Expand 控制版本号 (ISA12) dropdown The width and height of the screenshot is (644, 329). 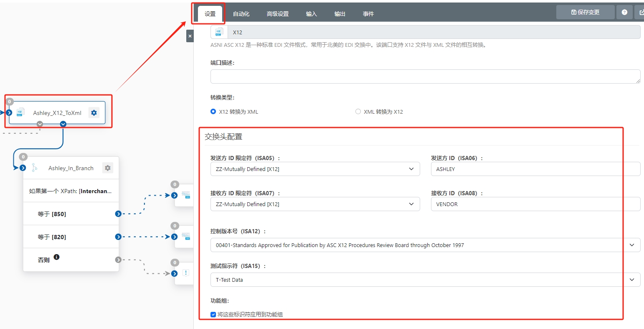click(425, 245)
